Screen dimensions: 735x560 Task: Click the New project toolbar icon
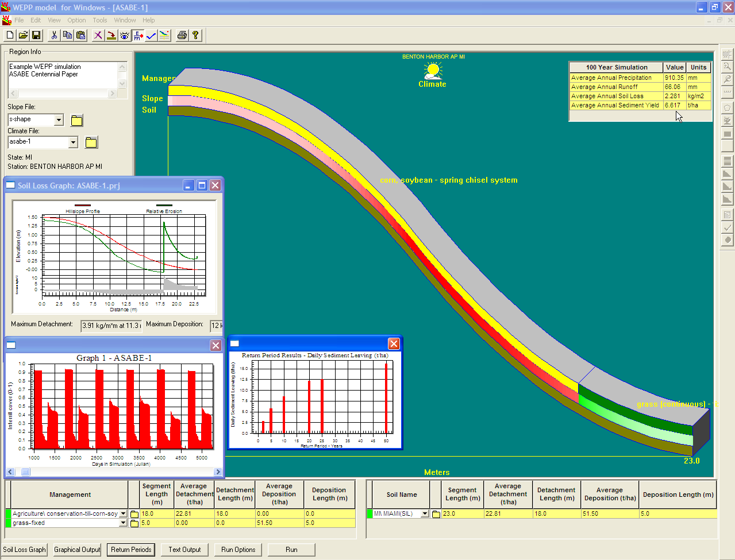click(10, 36)
